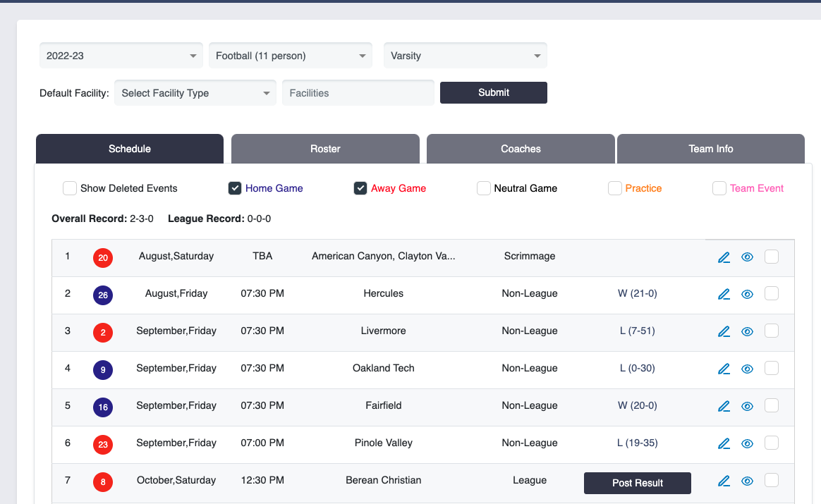Click the red date badge 20 for scrimmage
Screen dimensions: 821x504
pos(103,258)
